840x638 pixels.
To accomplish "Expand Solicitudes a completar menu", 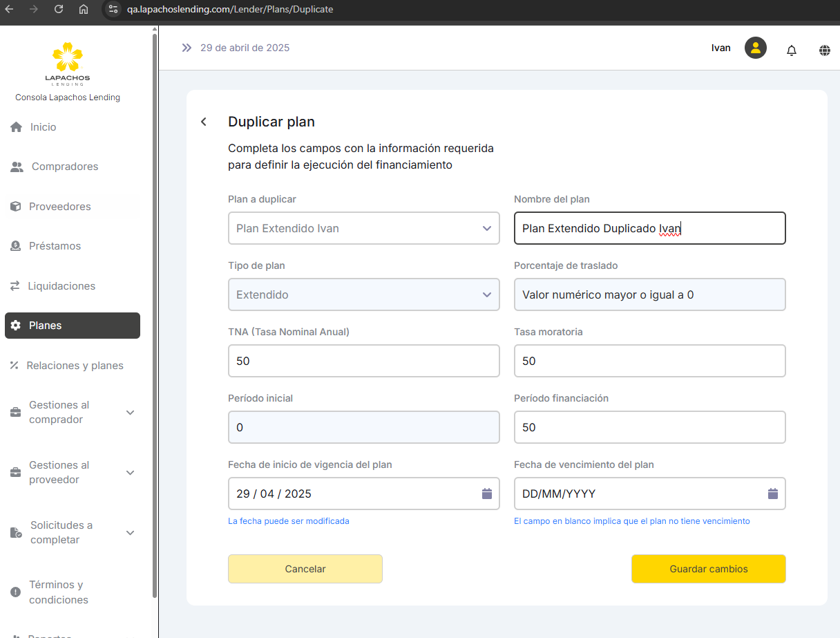I will tap(130, 533).
